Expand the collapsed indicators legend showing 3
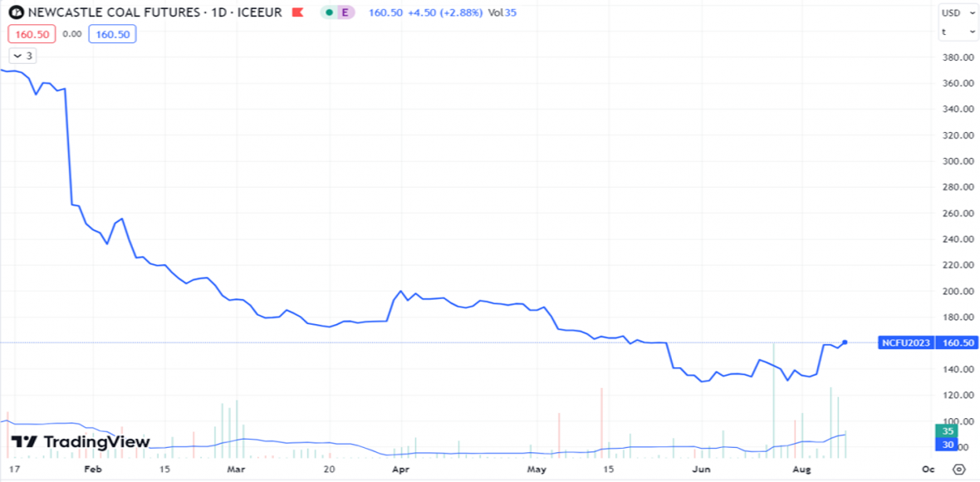This screenshot has height=482, width=980. (23, 56)
